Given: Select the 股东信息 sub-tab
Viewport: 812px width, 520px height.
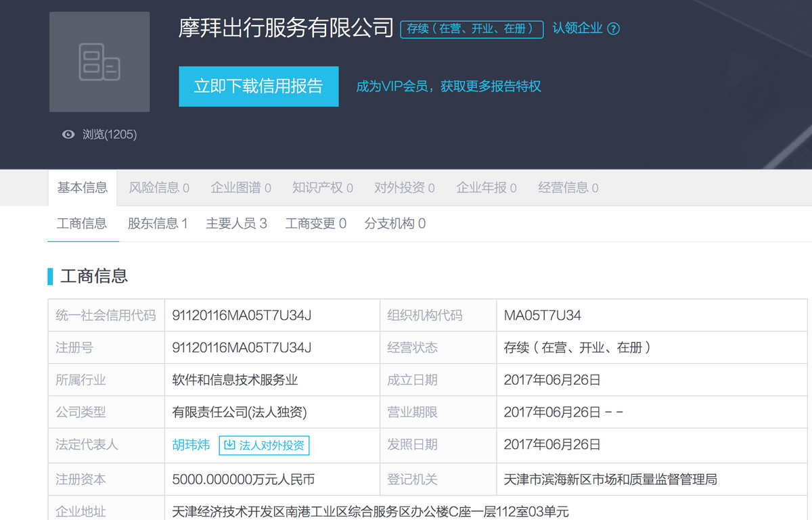Looking at the screenshot, I should [158, 224].
